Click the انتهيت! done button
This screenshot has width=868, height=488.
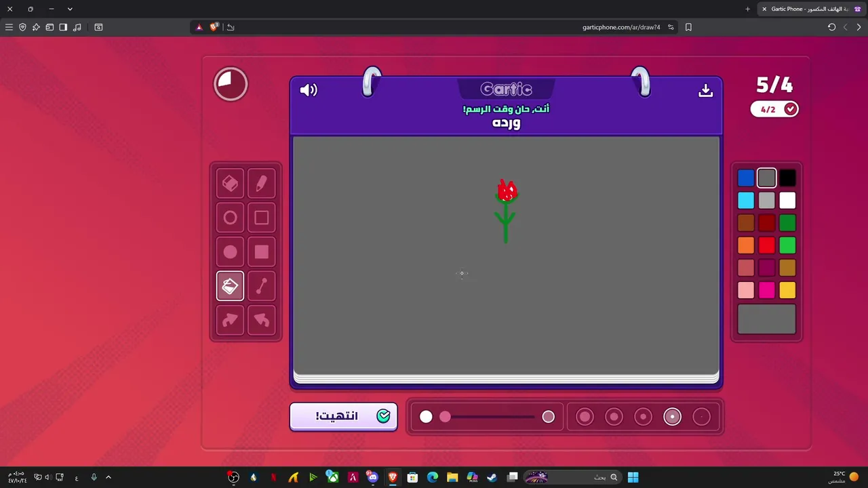point(344,416)
